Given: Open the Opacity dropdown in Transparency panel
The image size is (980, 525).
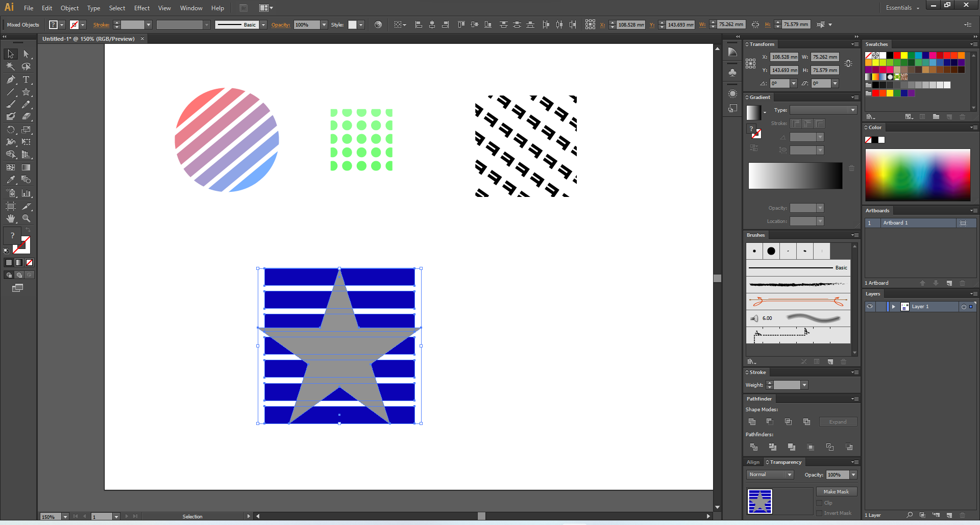Looking at the screenshot, I should tap(853, 474).
